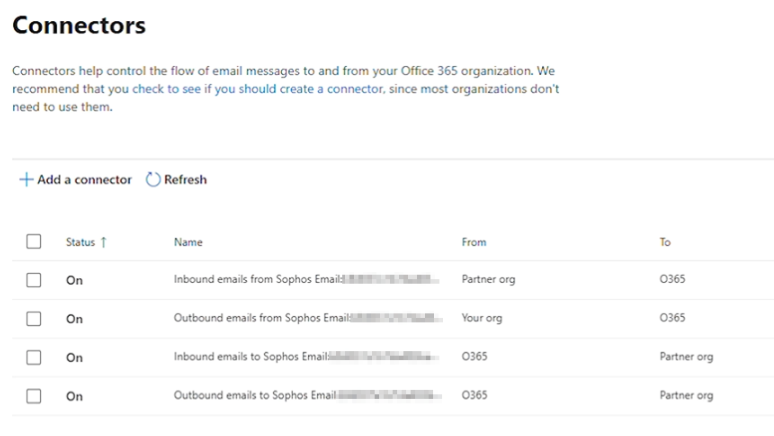Toggle the select-all checkbox in header

[x=34, y=242]
